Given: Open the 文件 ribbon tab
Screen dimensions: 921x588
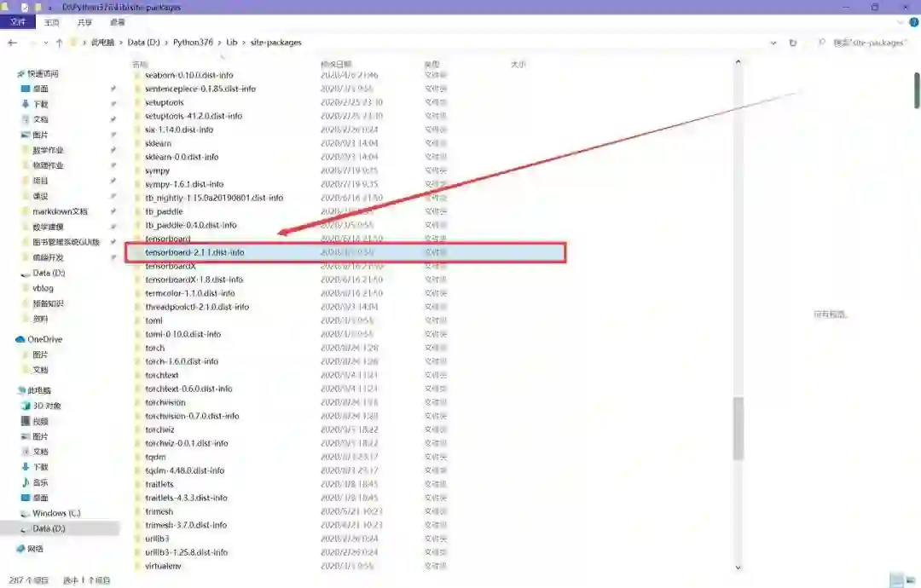Looking at the screenshot, I should click(x=18, y=22).
